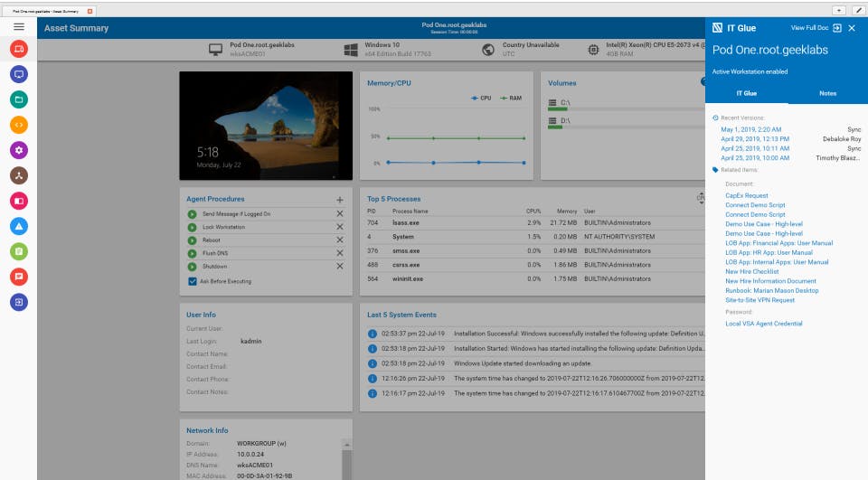Click the Top 5 Processes sort arrows
The height and width of the screenshot is (480, 868).
(x=700, y=198)
